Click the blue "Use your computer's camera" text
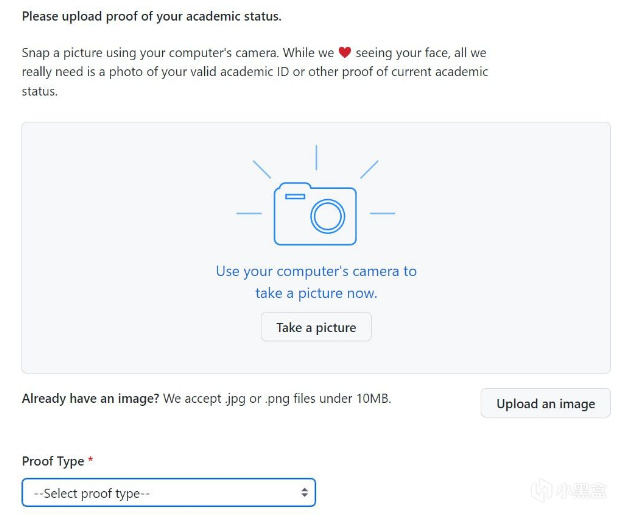The image size is (625, 515). click(x=316, y=271)
